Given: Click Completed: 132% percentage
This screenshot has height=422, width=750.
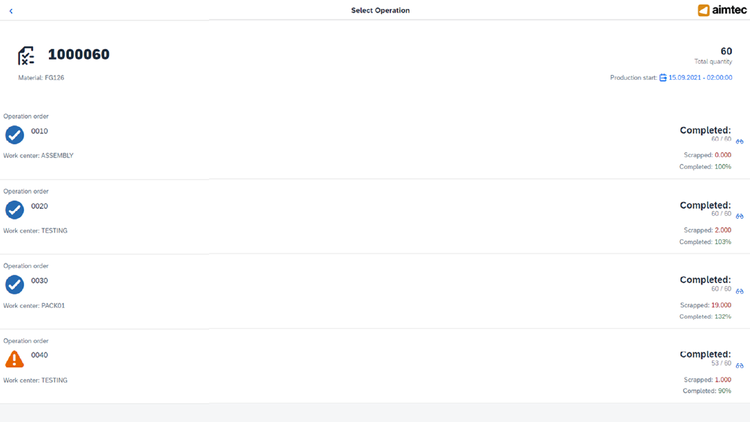Looking at the screenshot, I should [723, 317].
